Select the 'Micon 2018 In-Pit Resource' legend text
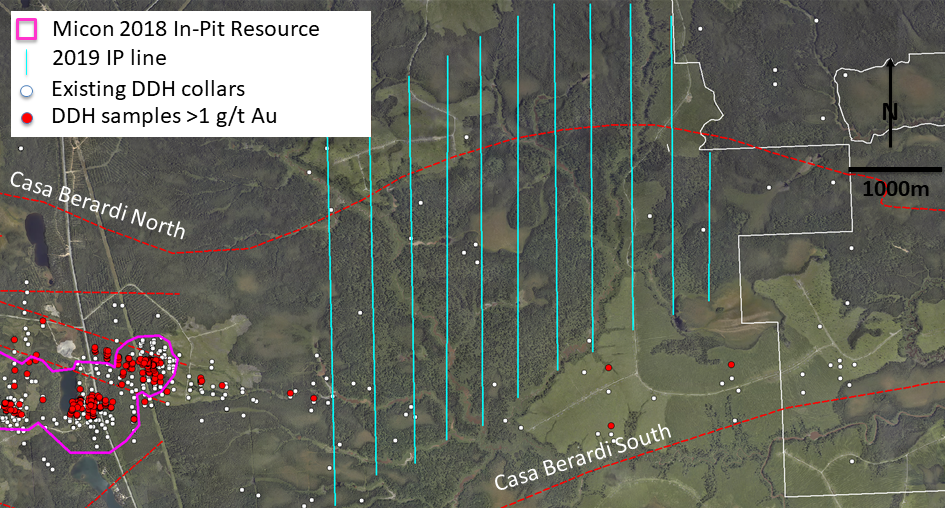This screenshot has height=508, width=945. click(x=186, y=29)
